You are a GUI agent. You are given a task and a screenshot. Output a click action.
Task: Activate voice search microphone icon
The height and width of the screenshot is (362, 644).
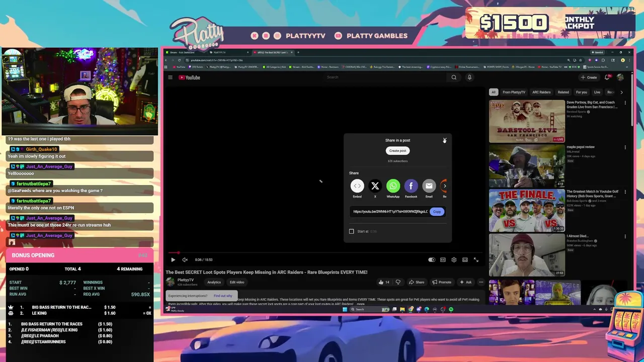(469, 77)
